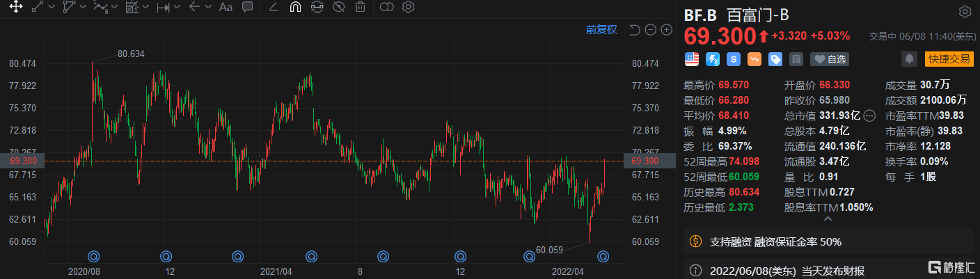Open the quote panel settings gear
Viewport: 980px width, 279px height.
[965, 12]
